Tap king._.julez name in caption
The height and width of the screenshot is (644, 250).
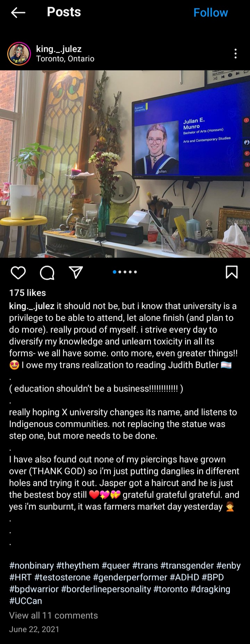click(x=32, y=306)
